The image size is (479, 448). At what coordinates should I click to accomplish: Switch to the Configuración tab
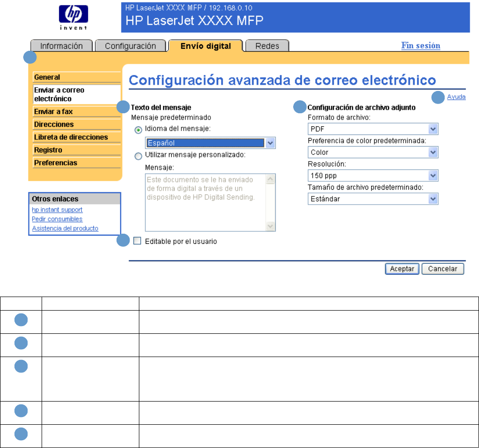[x=131, y=46]
